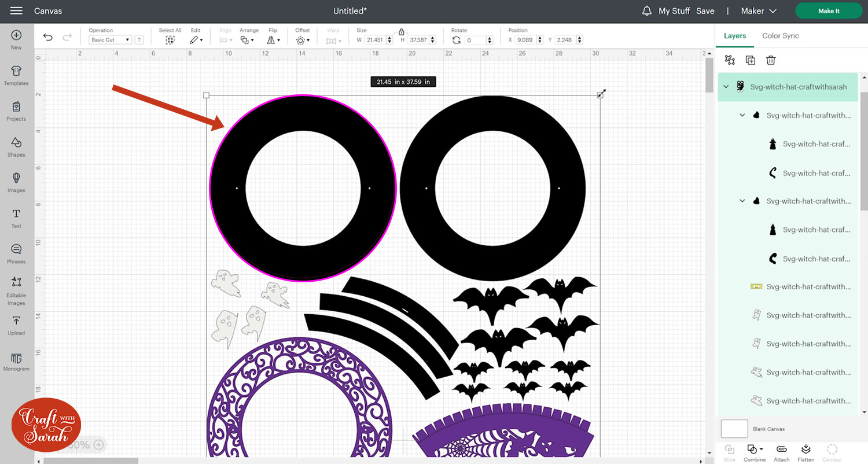
Task: Delete the selected layer with trash icon
Action: (x=771, y=60)
